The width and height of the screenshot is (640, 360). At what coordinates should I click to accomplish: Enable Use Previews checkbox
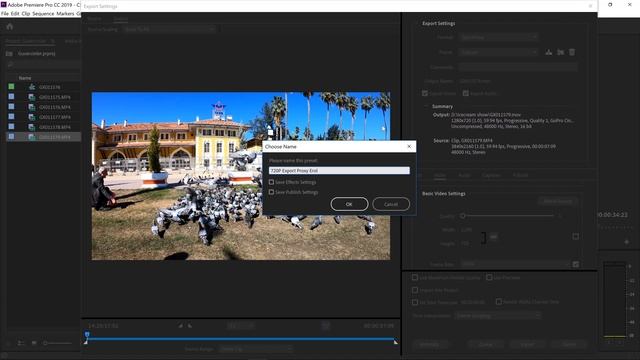pyautogui.click(x=489, y=278)
